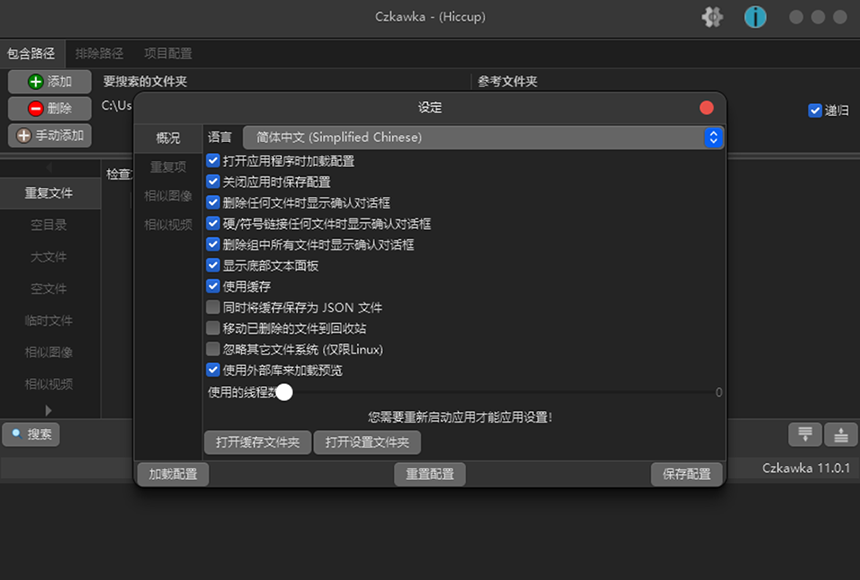The height and width of the screenshot is (580, 860).
Task: Enable moving deleted files to trash
Action: coord(213,327)
